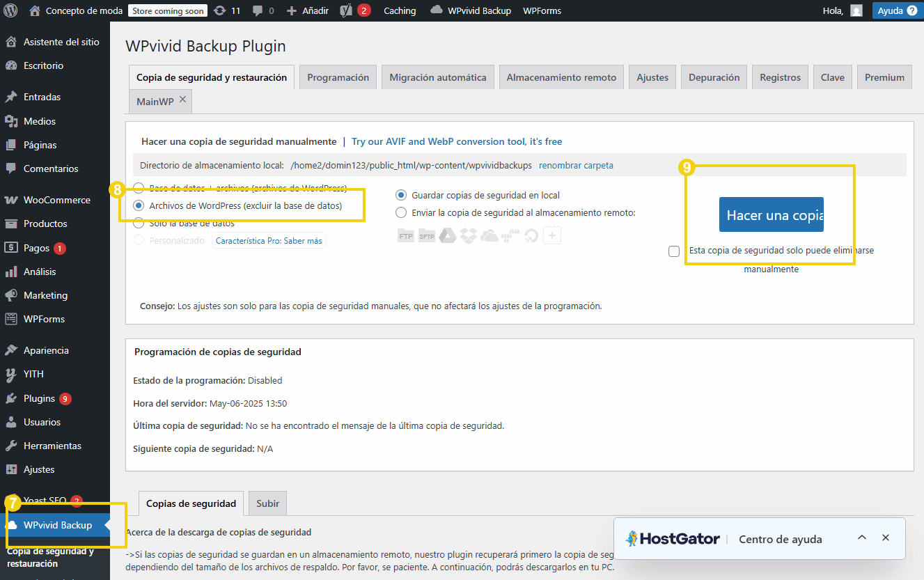Switch to the Programación tab
924x580 pixels.
pos(338,77)
